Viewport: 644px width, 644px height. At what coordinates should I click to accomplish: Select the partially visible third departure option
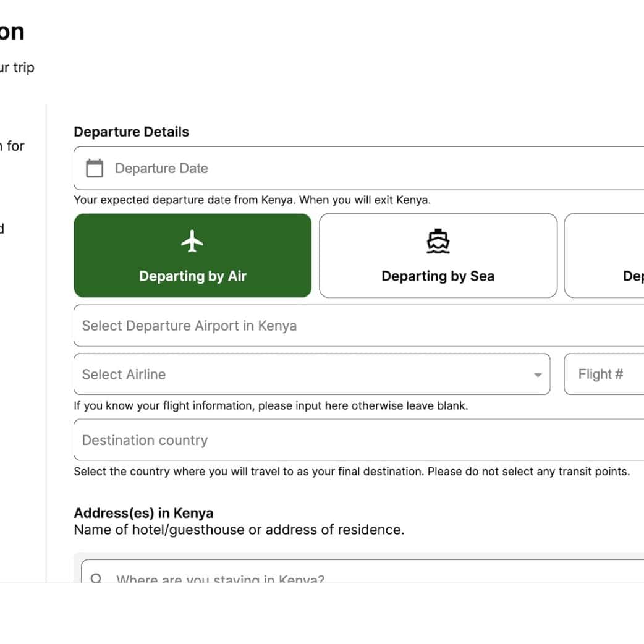point(606,256)
